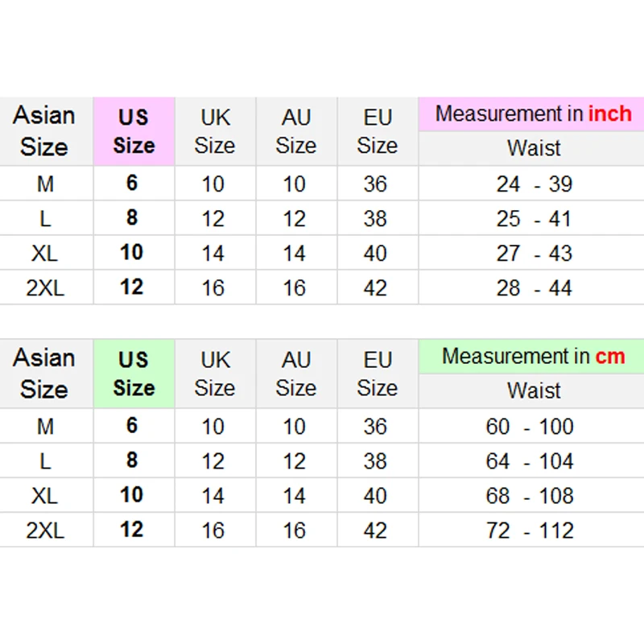Select the 27 - 43 waist measurement
The image size is (644, 644).
(533, 254)
